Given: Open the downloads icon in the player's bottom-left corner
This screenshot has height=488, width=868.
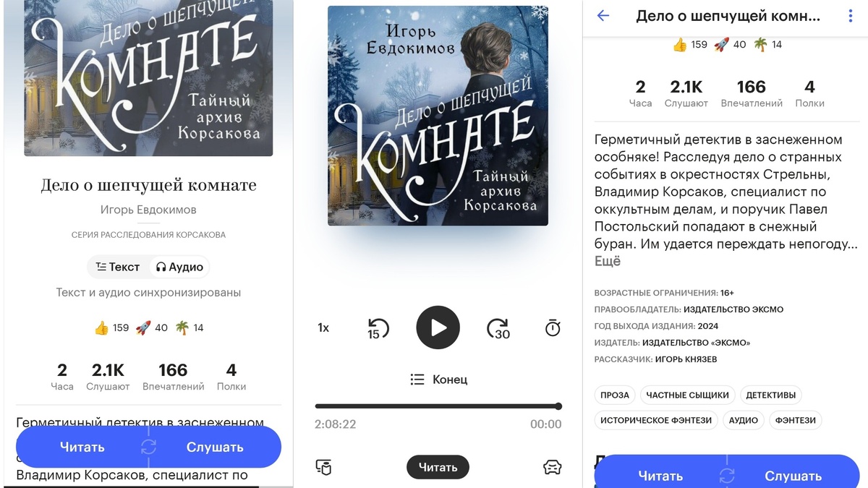Looking at the screenshot, I should point(323,467).
